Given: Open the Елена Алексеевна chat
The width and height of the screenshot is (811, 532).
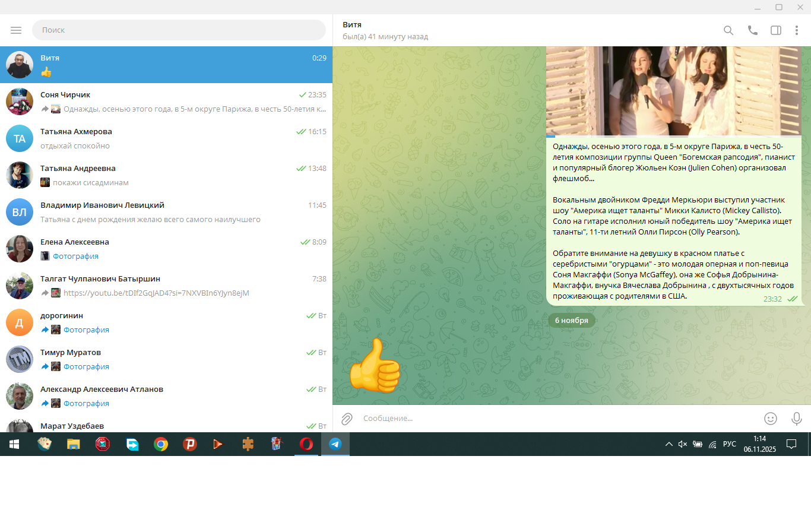Looking at the screenshot, I should (x=166, y=249).
